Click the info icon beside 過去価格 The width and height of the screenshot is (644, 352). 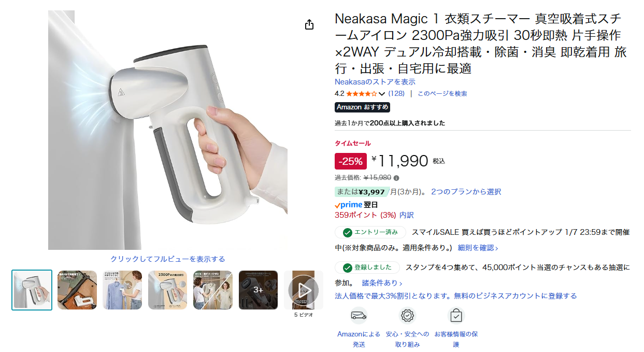[x=397, y=178]
